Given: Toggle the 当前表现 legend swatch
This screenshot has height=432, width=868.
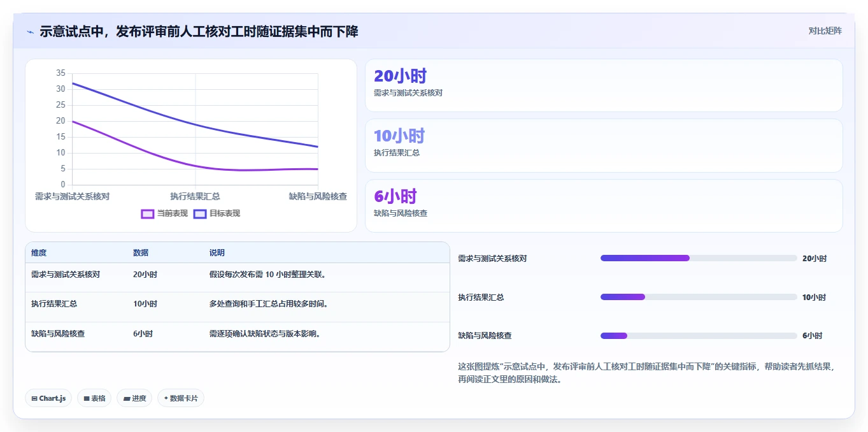Looking at the screenshot, I should pyautogui.click(x=148, y=214).
